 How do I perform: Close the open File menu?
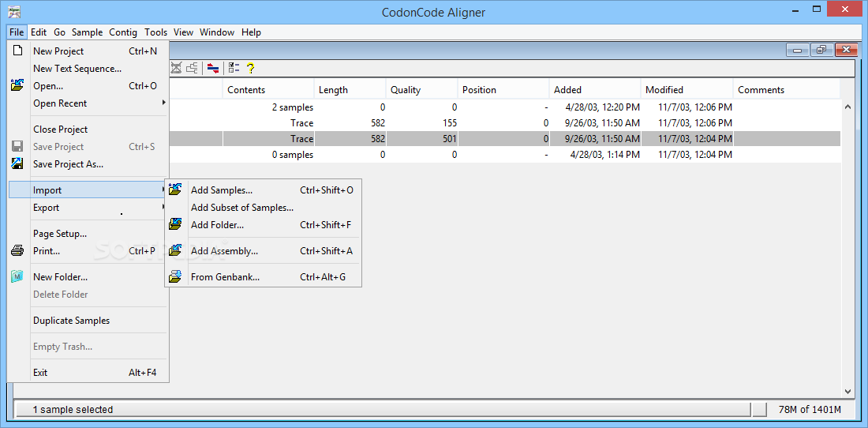17,32
